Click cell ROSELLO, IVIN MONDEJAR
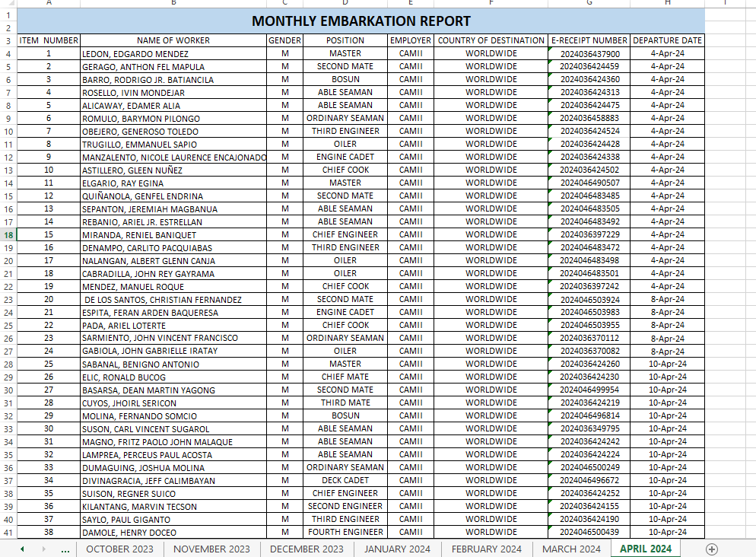 point(173,93)
